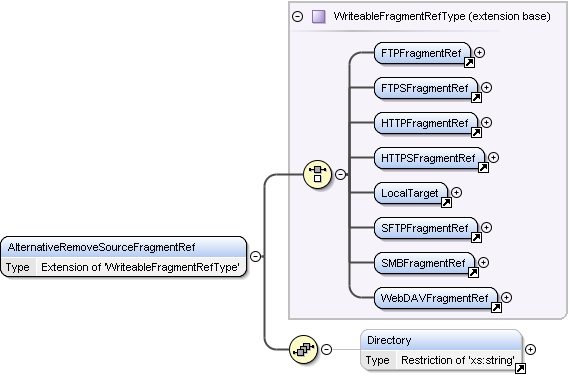Expand the Directory element details
Screen dimensions: 585x375
tap(530, 350)
